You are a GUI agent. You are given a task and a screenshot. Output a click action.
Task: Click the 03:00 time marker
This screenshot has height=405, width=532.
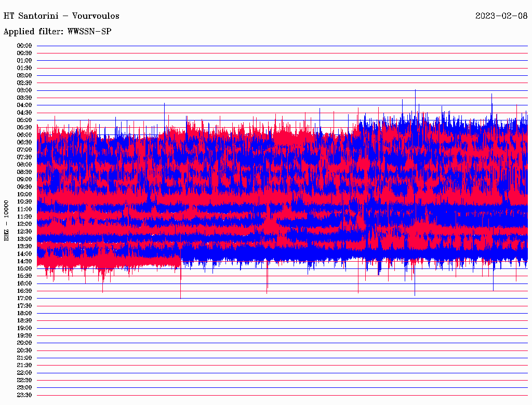coord(24,90)
